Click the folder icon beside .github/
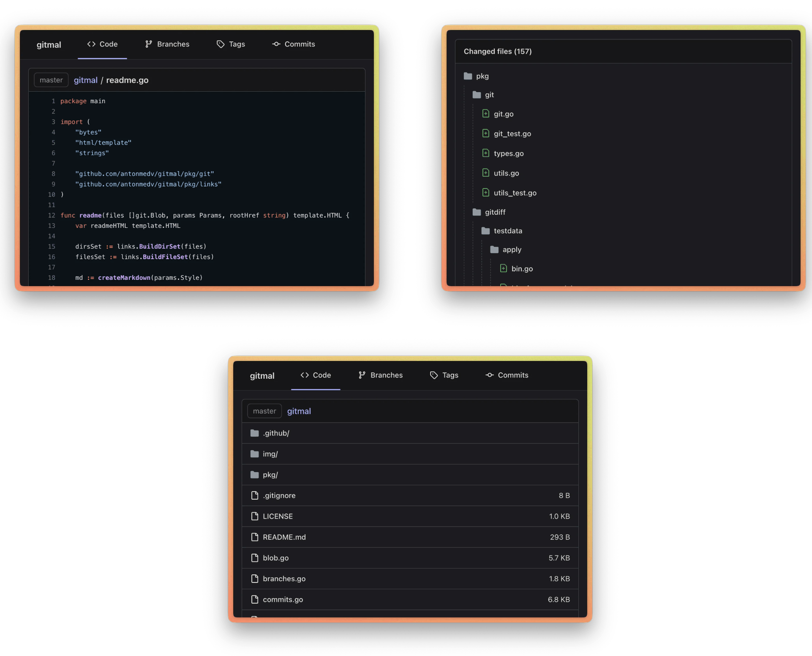This screenshot has width=812, height=656. [x=254, y=433]
